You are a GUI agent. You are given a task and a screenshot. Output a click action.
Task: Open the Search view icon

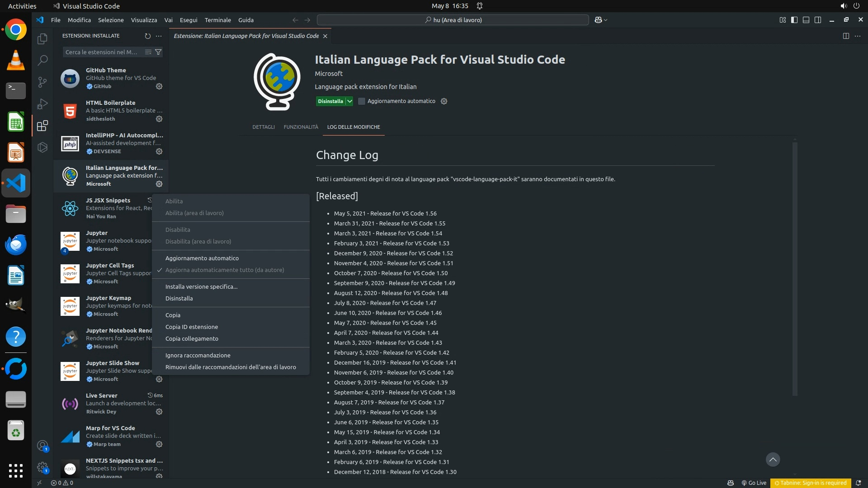point(42,60)
